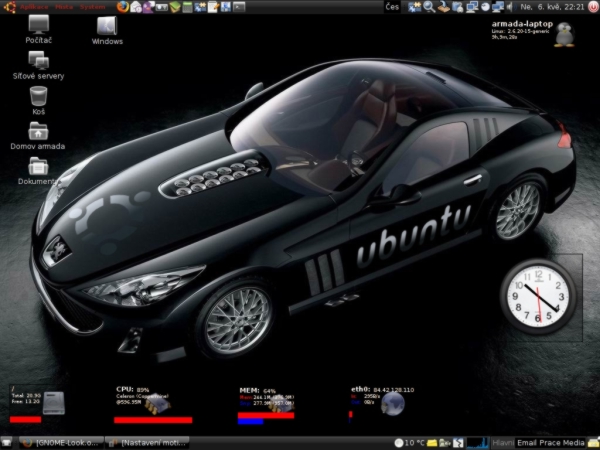
Task: Launch the terminal from the top panel
Action: coord(239,7)
